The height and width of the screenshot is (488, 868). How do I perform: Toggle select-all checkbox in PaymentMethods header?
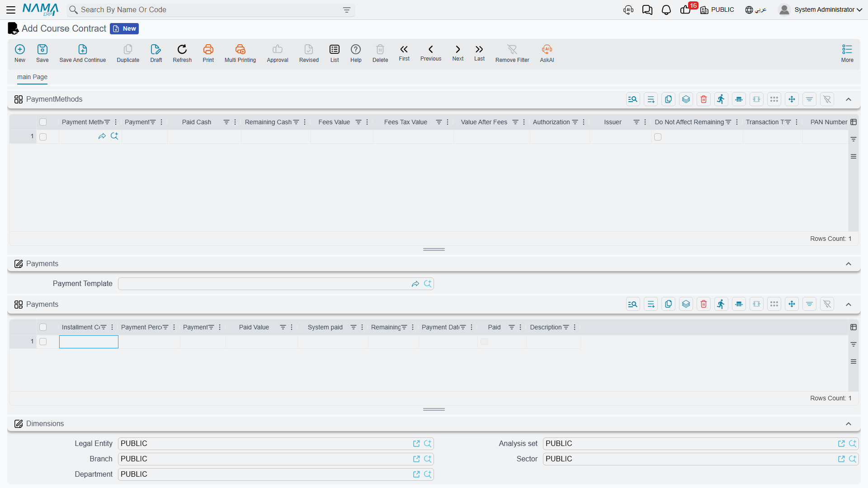[43, 122]
